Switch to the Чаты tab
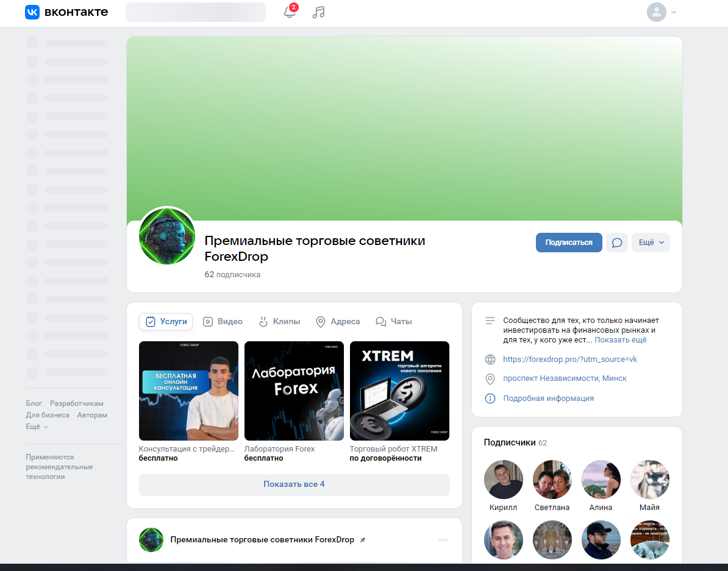 (394, 321)
